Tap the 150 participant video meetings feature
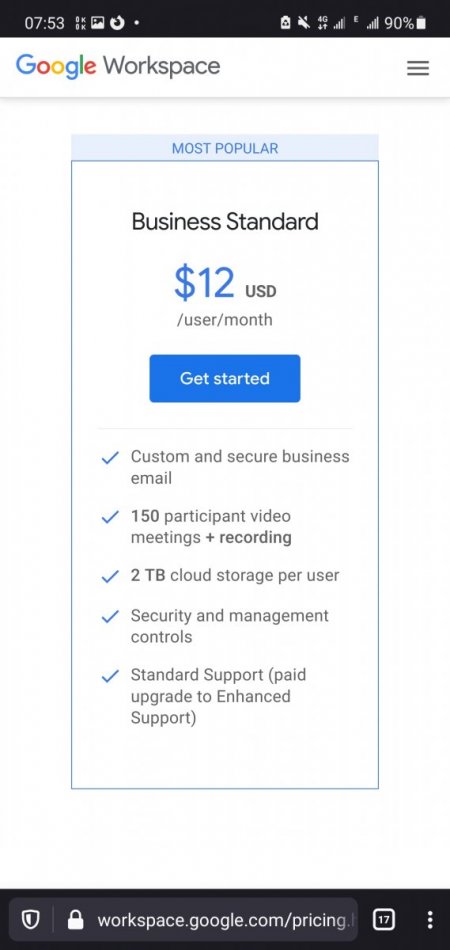Viewport: 450px width, 950px height. point(211,526)
